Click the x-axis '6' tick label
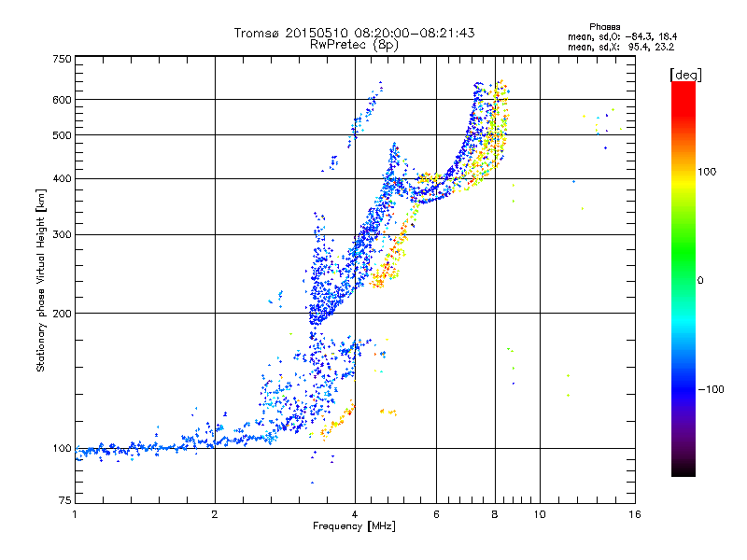Viewport: 747px width, 560px height. pos(436,514)
